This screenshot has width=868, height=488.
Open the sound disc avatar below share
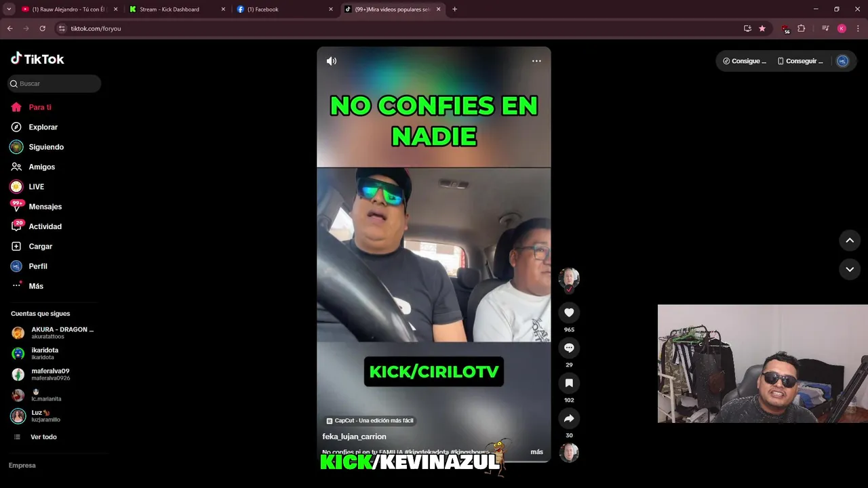(569, 452)
